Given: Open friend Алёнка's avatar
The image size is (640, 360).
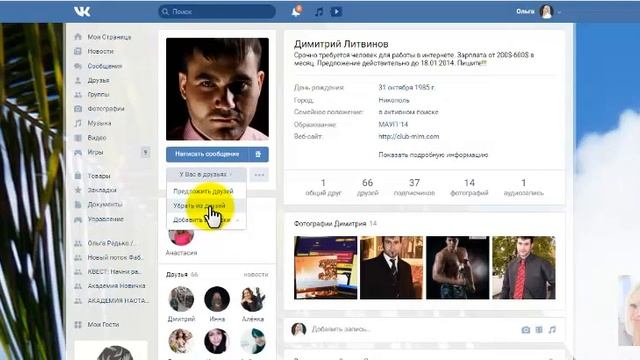Looking at the screenshot, I should click(253, 299).
